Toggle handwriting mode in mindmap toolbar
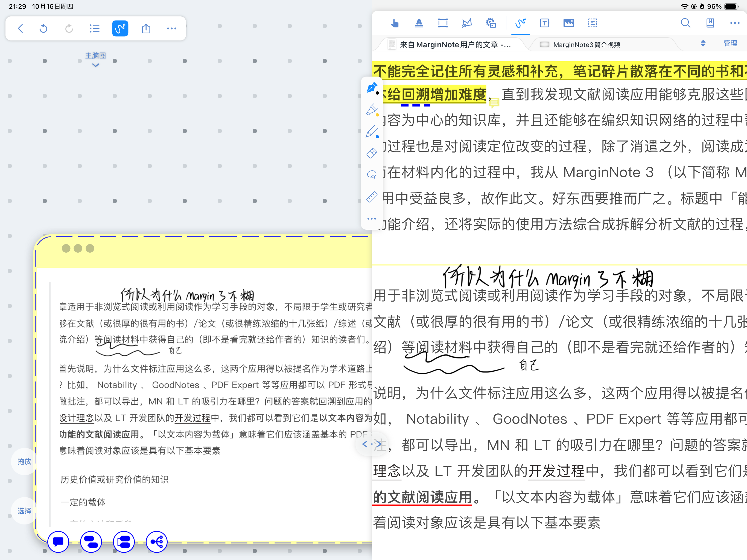The height and width of the screenshot is (560, 747). click(120, 29)
